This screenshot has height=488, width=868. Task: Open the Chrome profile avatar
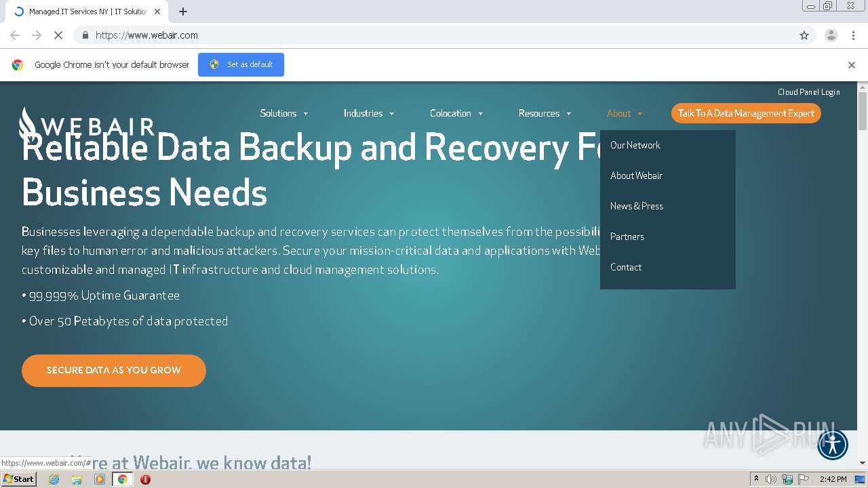831,35
